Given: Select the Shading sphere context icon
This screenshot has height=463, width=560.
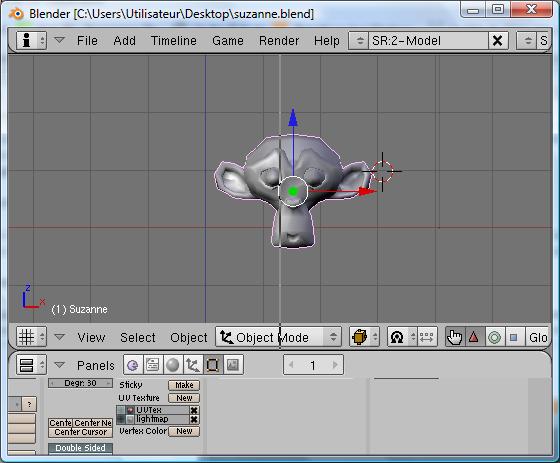Looking at the screenshot, I should 173,365.
